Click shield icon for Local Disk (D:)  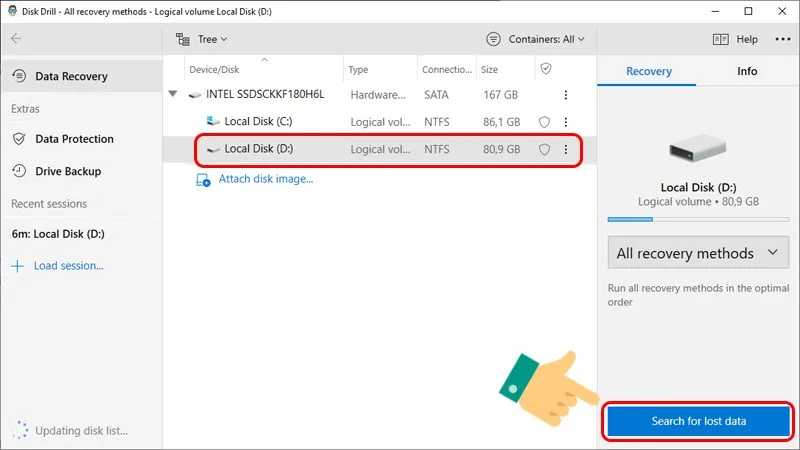545,149
